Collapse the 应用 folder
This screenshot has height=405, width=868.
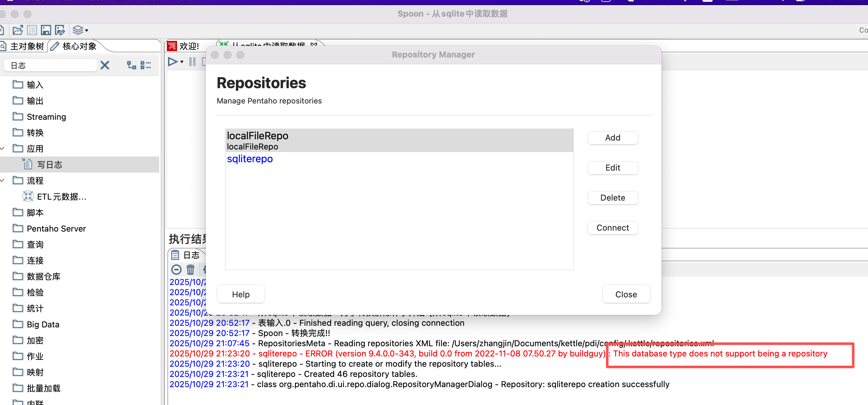pos(3,149)
